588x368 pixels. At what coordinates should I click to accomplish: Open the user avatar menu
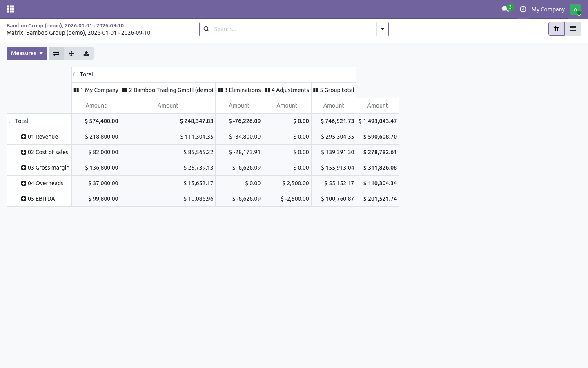(x=575, y=9)
